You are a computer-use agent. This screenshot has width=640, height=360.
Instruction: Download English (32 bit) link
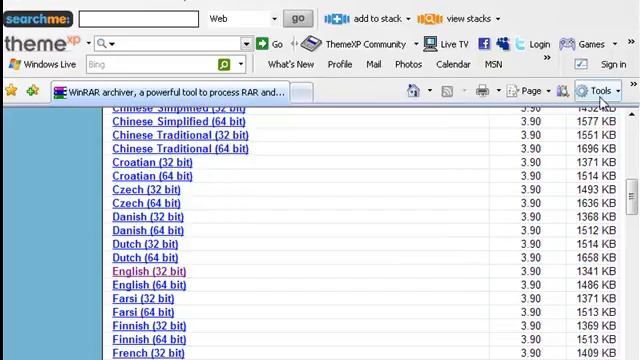pos(149,271)
